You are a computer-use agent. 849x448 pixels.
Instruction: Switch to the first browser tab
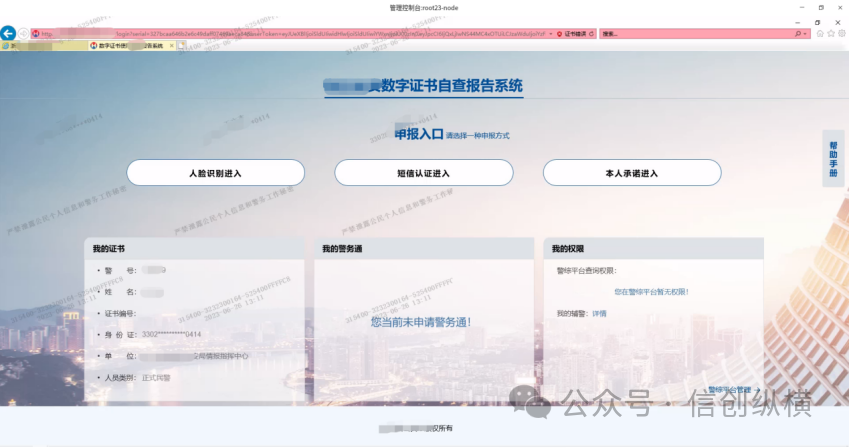coord(44,46)
